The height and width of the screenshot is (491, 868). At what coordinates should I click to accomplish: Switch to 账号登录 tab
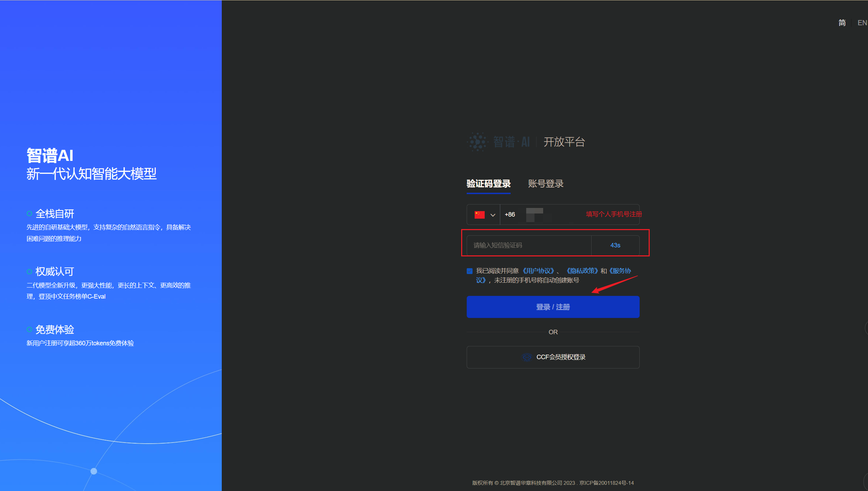tap(546, 184)
